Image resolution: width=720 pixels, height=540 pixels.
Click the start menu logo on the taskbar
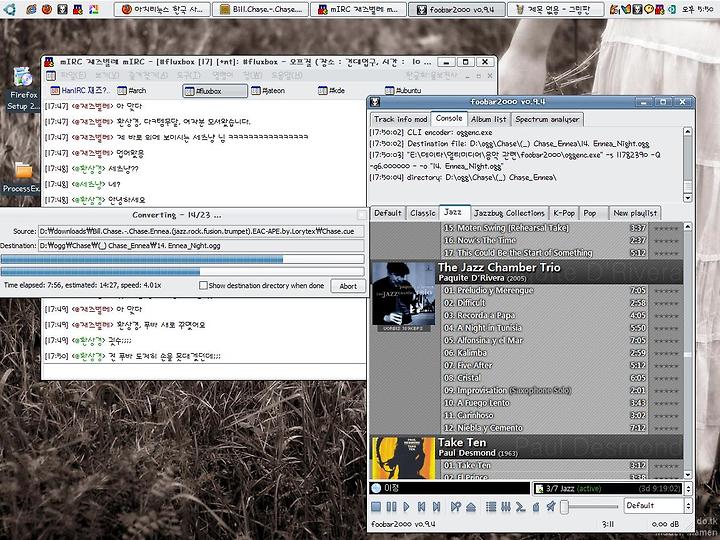(x=9, y=9)
